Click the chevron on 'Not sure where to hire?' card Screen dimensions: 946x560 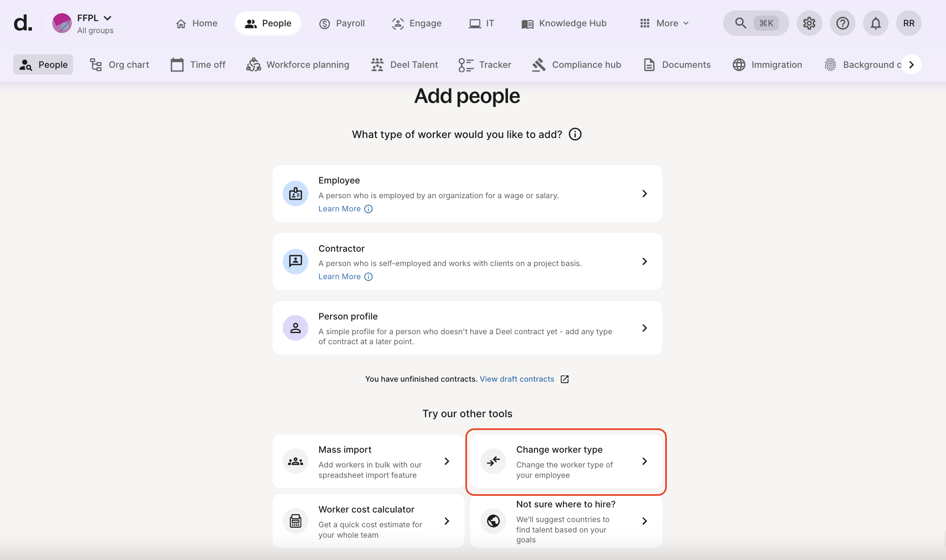644,521
